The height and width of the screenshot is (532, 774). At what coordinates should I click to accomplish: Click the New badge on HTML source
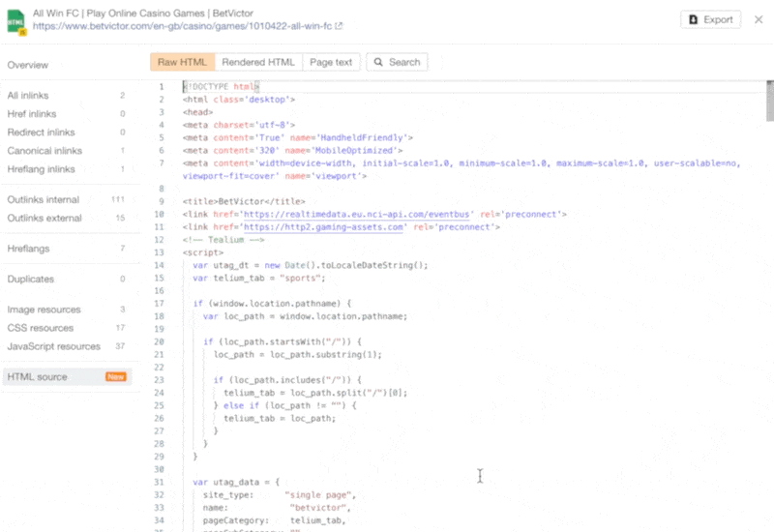[115, 377]
